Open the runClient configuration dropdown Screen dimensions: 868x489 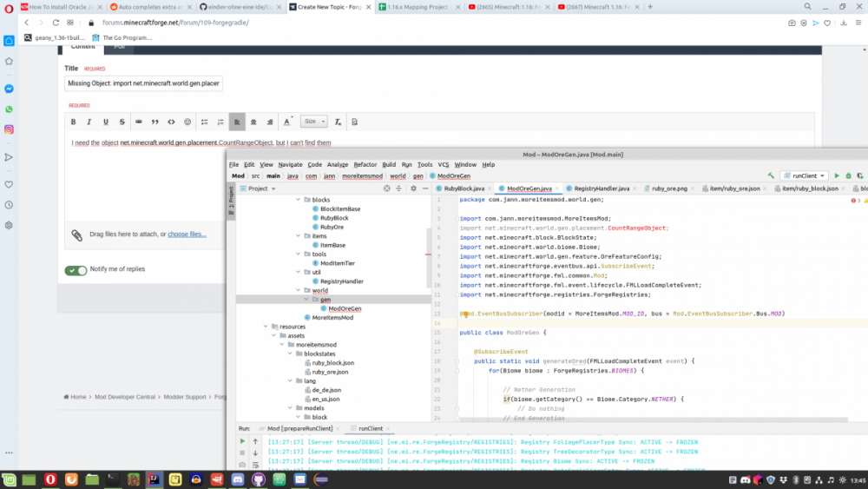point(805,175)
